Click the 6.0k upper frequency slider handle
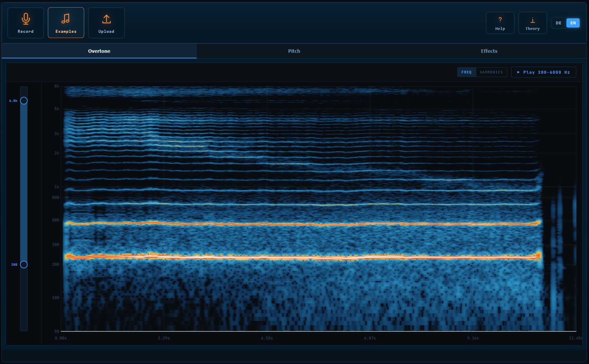The width and height of the screenshot is (589, 364). [x=24, y=101]
